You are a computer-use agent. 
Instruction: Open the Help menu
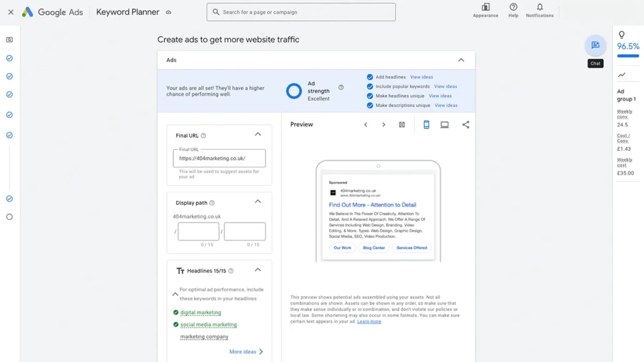coord(513,10)
